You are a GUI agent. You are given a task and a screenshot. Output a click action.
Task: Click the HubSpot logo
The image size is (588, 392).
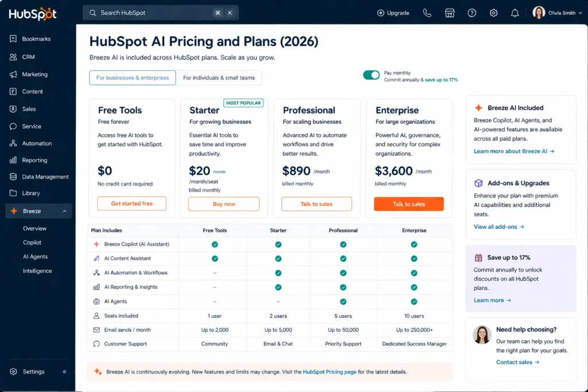[33, 14]
